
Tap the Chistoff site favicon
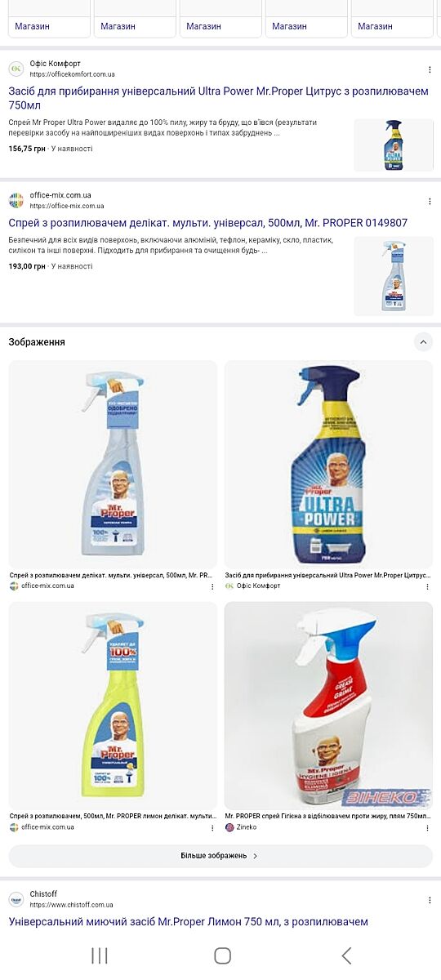point(16,900)
